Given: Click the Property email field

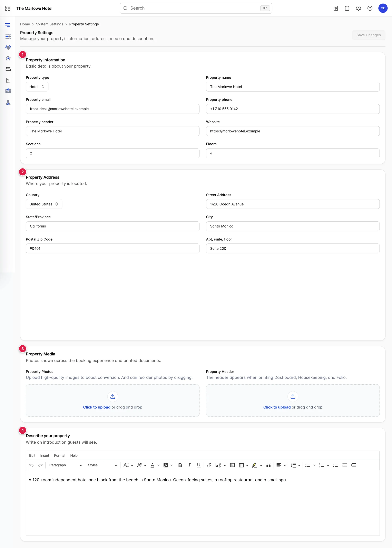Looking at the screenshot, I should 112,109.
